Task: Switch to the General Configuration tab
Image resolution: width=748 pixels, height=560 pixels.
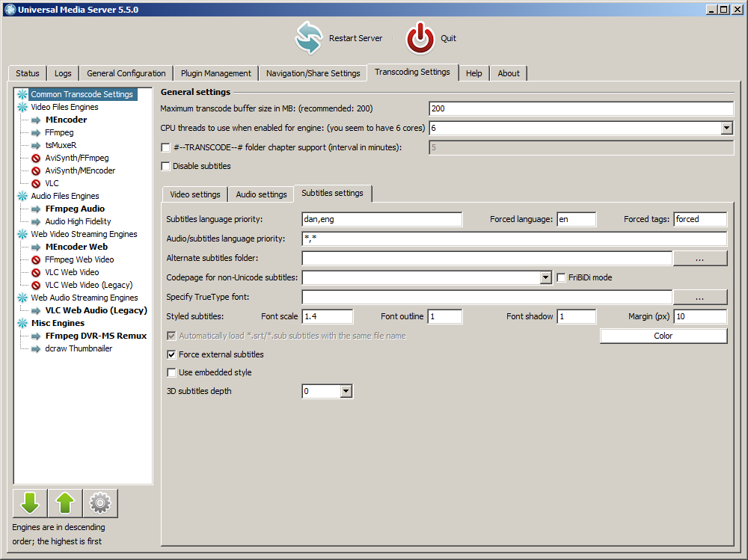Action: [126, 73]
